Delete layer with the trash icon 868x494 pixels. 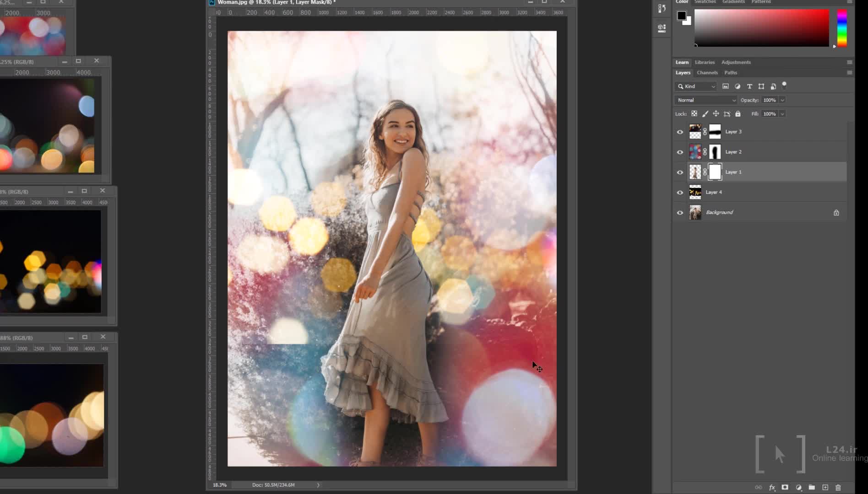click(838, 488)
